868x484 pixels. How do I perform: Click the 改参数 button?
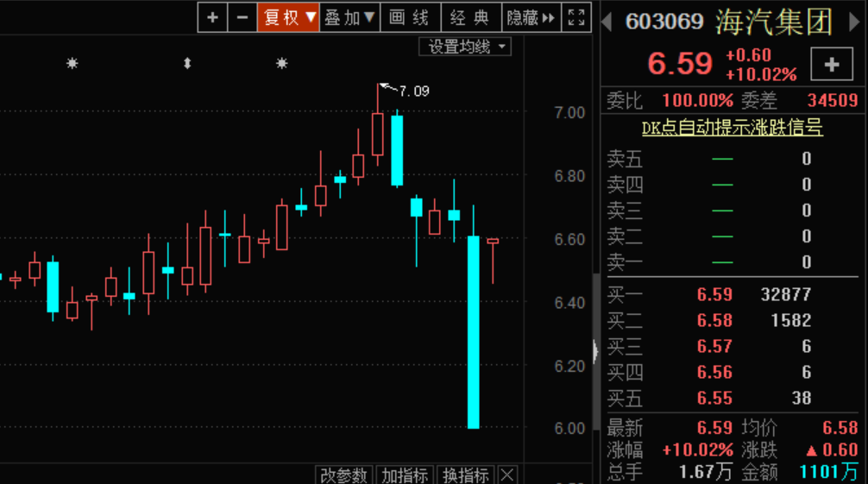pyautogui.click(x=344, y=475)
